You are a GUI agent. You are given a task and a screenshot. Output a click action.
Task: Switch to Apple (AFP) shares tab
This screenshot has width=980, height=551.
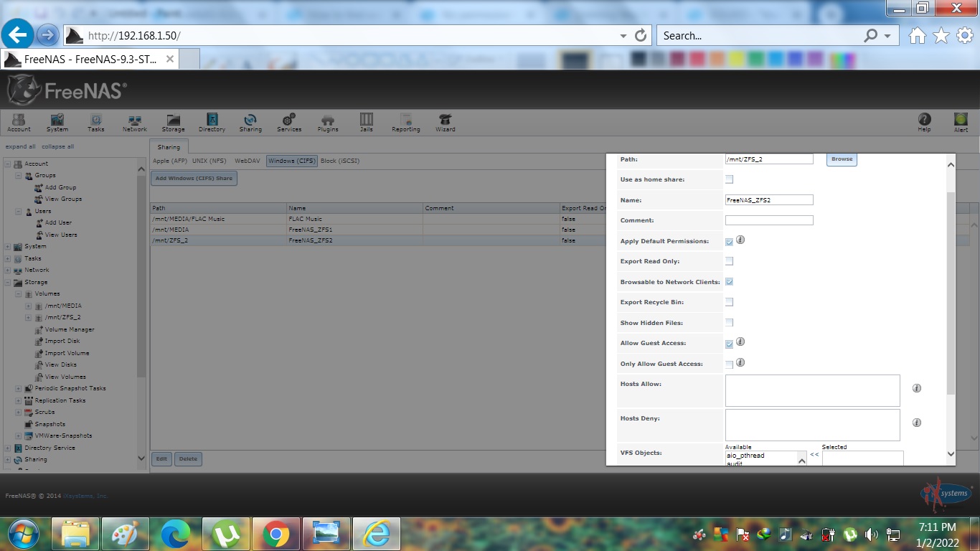tap(170, 161)
